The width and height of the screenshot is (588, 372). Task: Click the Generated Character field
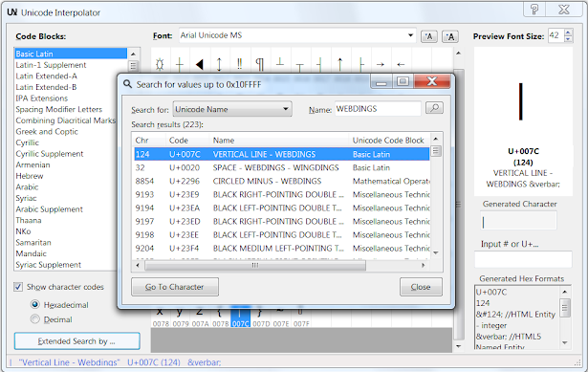[x=518, y=220]
